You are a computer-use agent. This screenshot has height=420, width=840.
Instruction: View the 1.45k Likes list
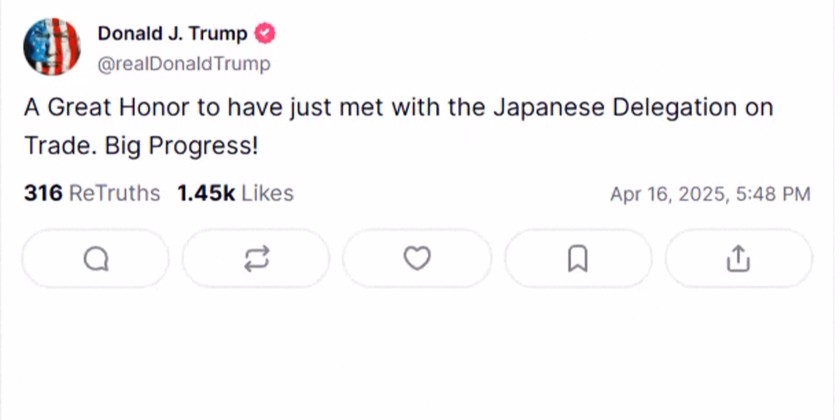[x=235, y=194]
